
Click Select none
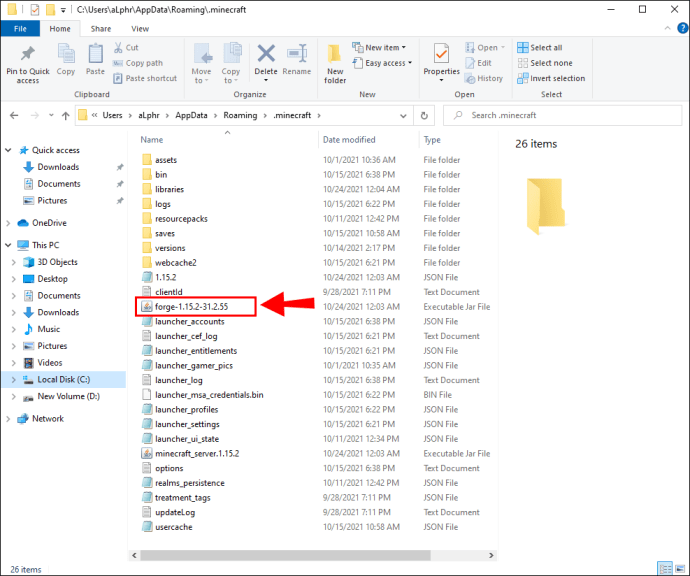coord(545,63)
